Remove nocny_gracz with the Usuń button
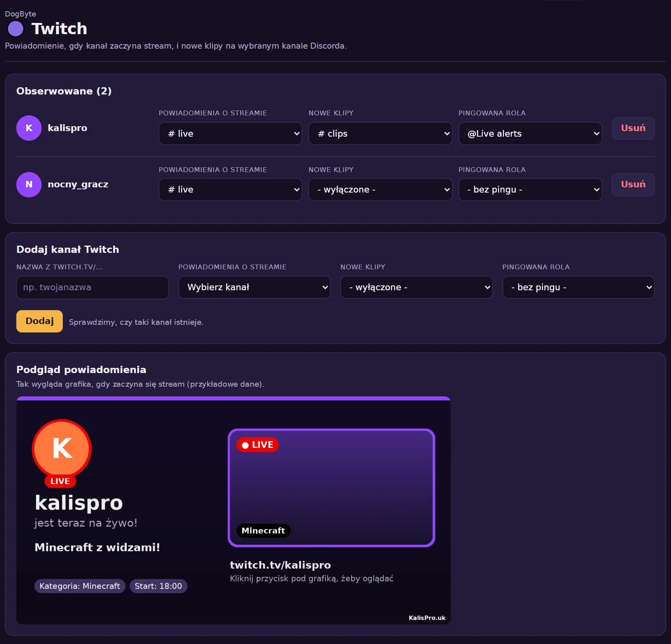This screenshot has height=644, width=671. tap(633, 185)
